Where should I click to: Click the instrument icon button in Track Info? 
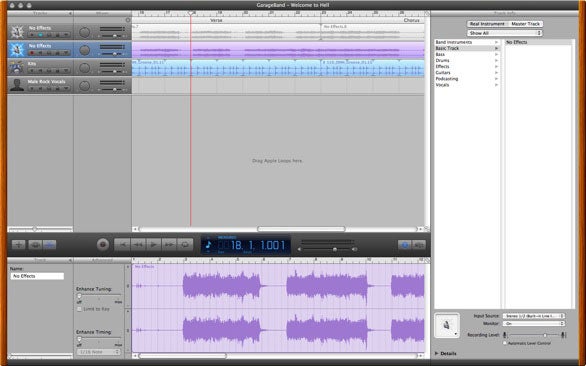pyautogui.click(x=447, y=325)
